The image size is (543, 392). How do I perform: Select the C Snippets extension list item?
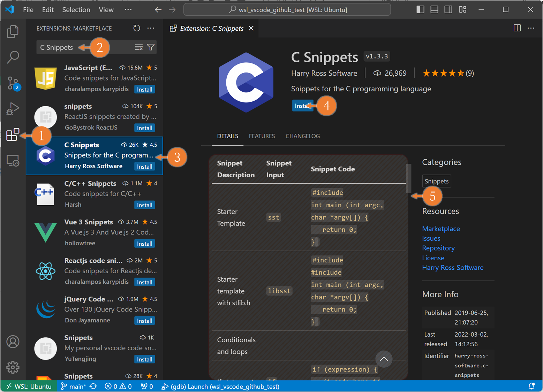pyautogui.click(x=94, y=156)
